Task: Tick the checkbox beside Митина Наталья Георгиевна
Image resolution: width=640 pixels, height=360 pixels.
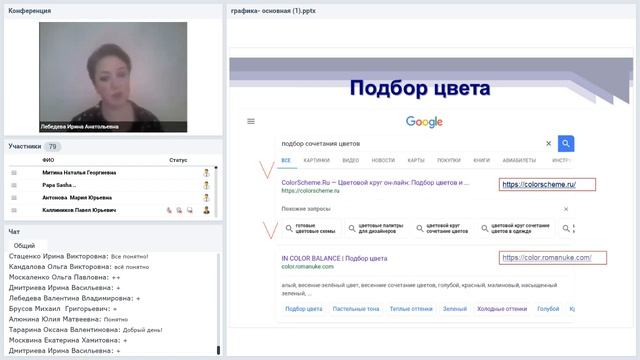Action: [x=14, y=173]
